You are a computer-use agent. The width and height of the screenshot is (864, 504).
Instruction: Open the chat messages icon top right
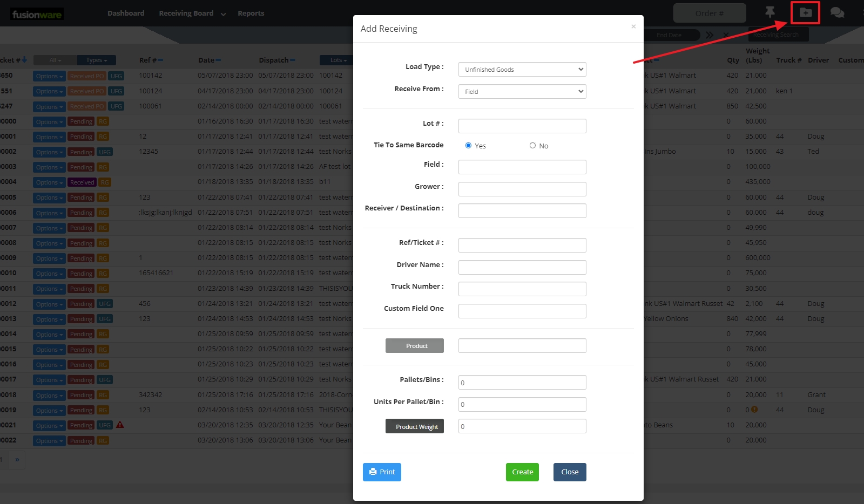(837, 13)
